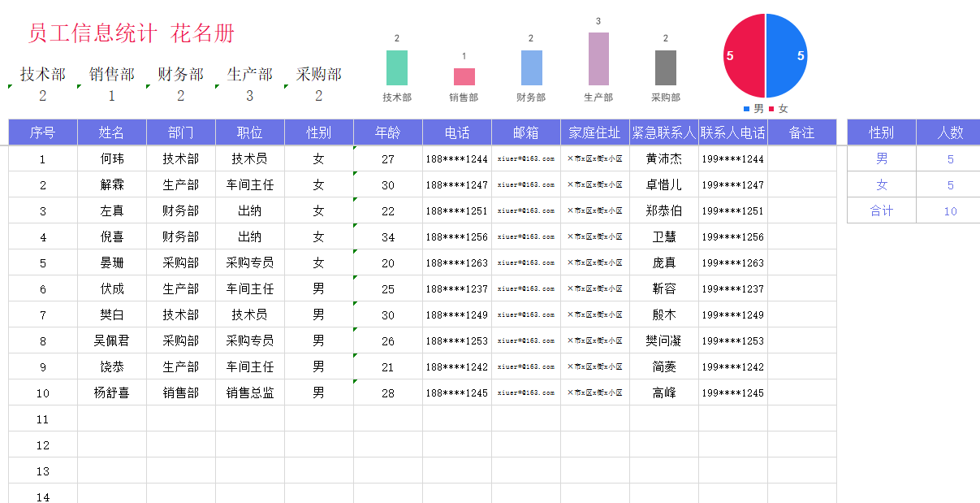Click the red 女 legend swatch
The image size is (980, 503).
pyautogui.click(x=772, y=109)
